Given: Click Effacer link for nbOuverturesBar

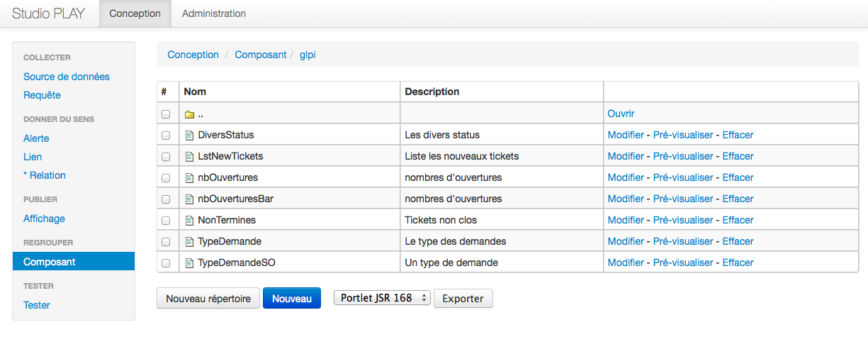Looking at the screenshot, I should coord(738,199).
